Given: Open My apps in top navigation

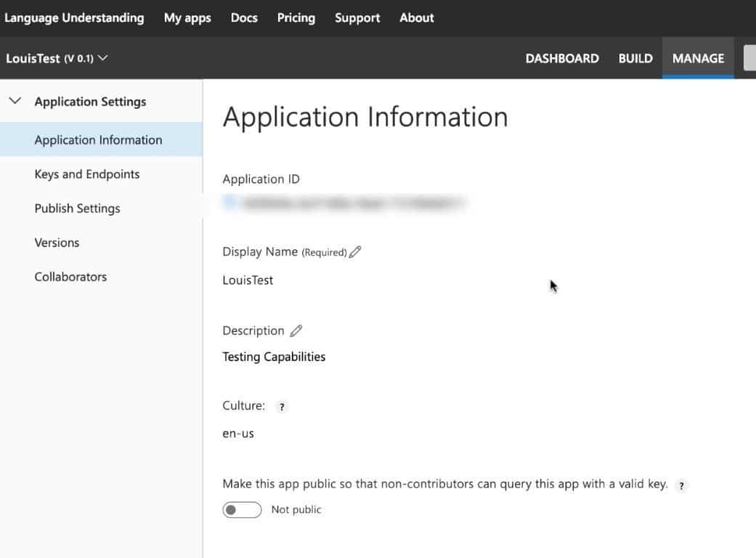Looking at the screenshot, I should [187, 18].
